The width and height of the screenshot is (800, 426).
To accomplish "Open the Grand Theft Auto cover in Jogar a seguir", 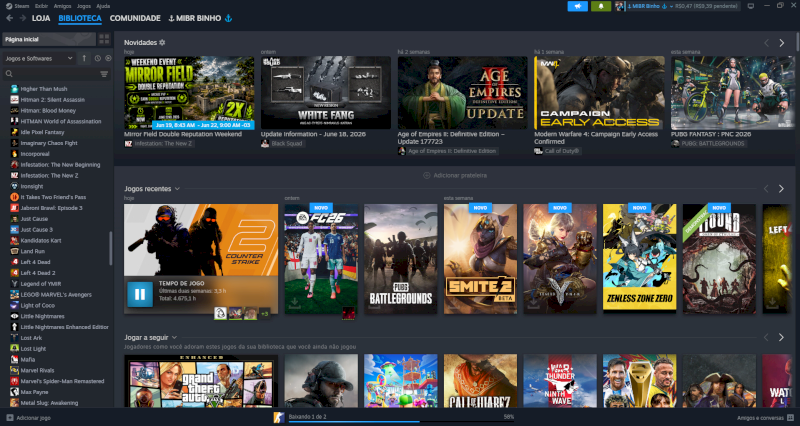I will click(201, 381).
